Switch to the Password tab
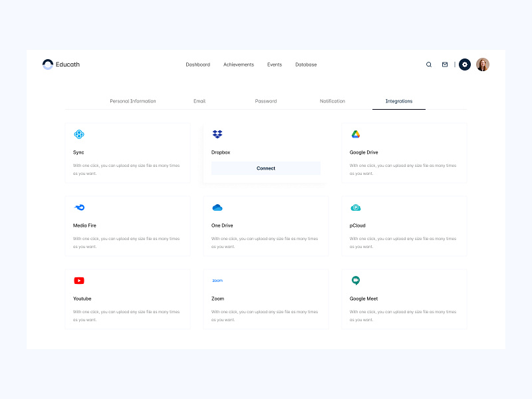The image size is (532, 399). pos(266,101)
